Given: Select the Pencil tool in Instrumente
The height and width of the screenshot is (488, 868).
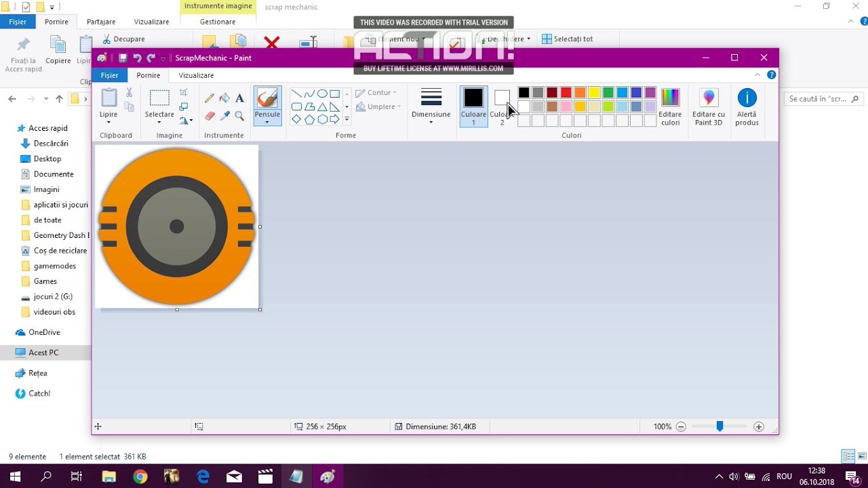Looking at the screenshot, I should (x=210, y=98).
